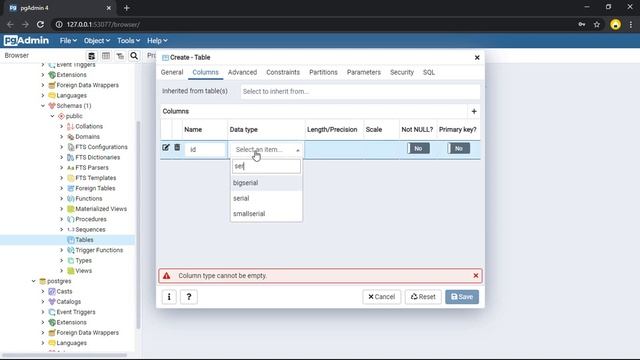The image size is (640, 360).
Task: Dismiss the column type error message
Action: pyautogui.click(x=476, y=276)
